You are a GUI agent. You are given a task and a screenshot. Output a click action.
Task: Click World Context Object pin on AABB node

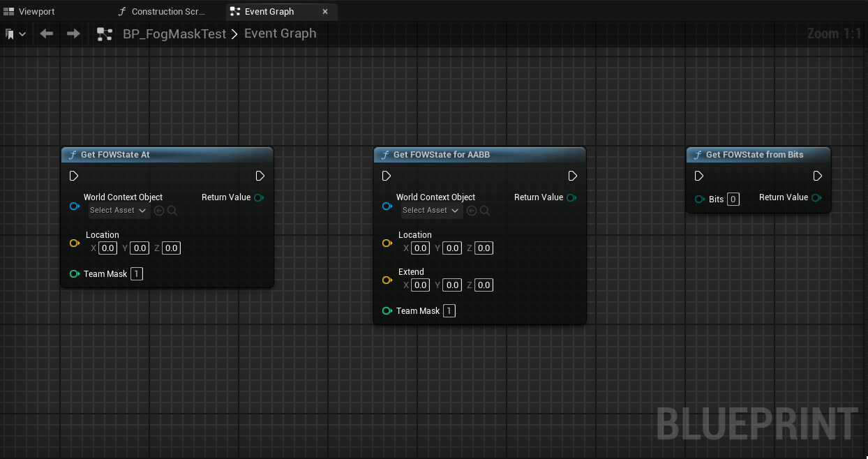tap(387, 206)
